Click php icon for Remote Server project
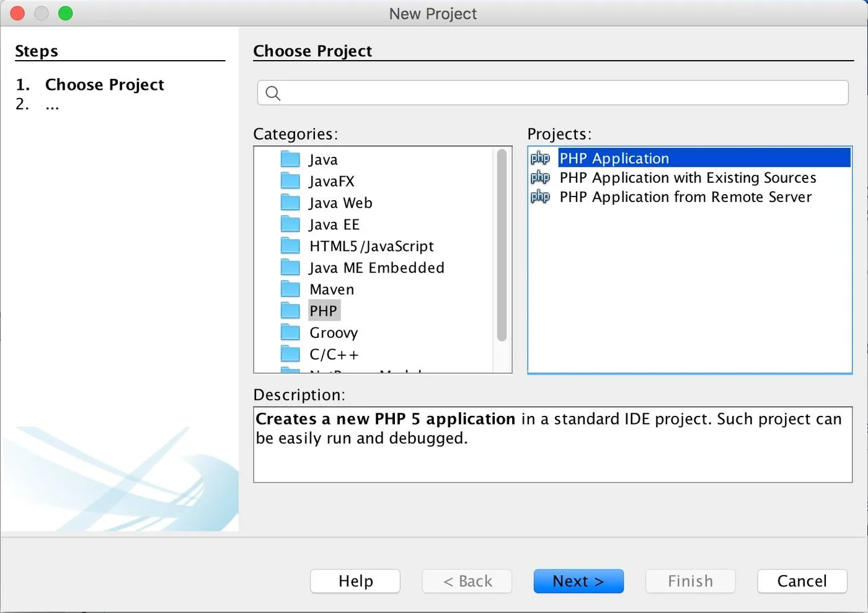 point(541,196)
